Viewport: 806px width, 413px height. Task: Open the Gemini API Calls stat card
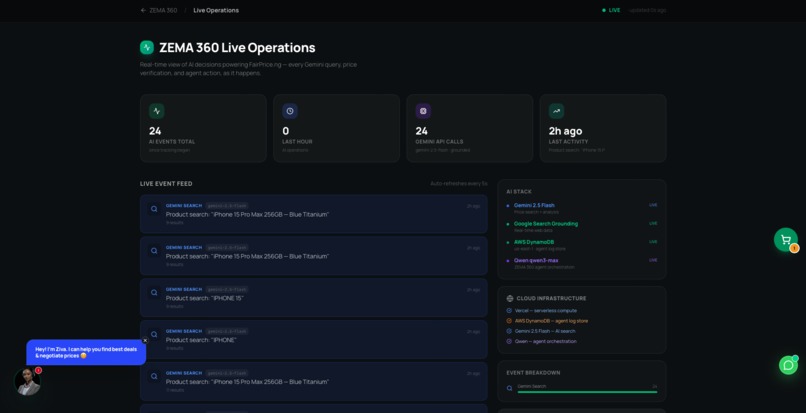(x=469, y=128)
